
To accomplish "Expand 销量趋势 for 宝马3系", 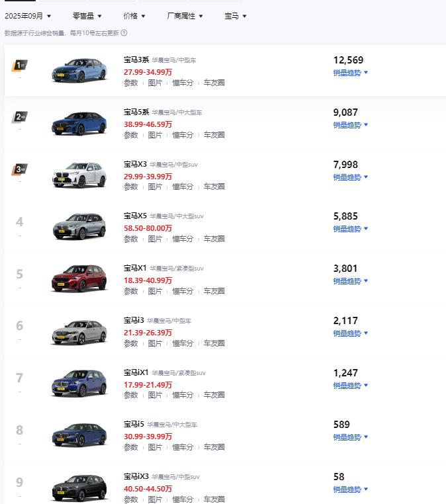I will 350,73.
